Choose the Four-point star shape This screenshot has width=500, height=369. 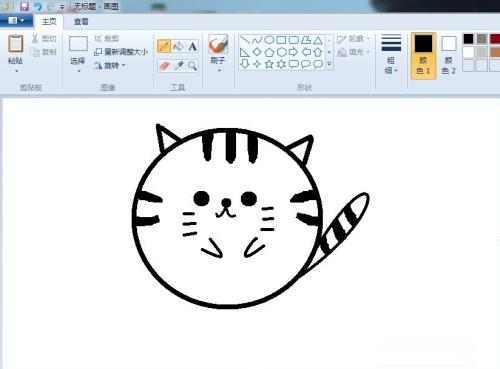point(257,64)
